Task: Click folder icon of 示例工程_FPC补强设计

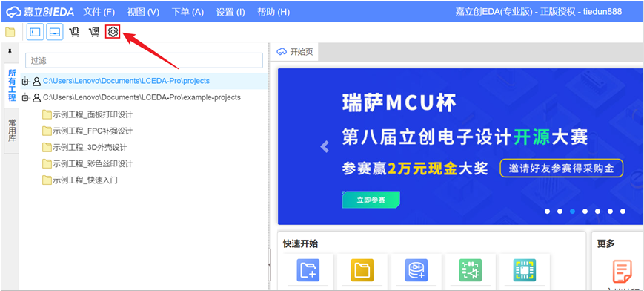Action: (47, 131)
